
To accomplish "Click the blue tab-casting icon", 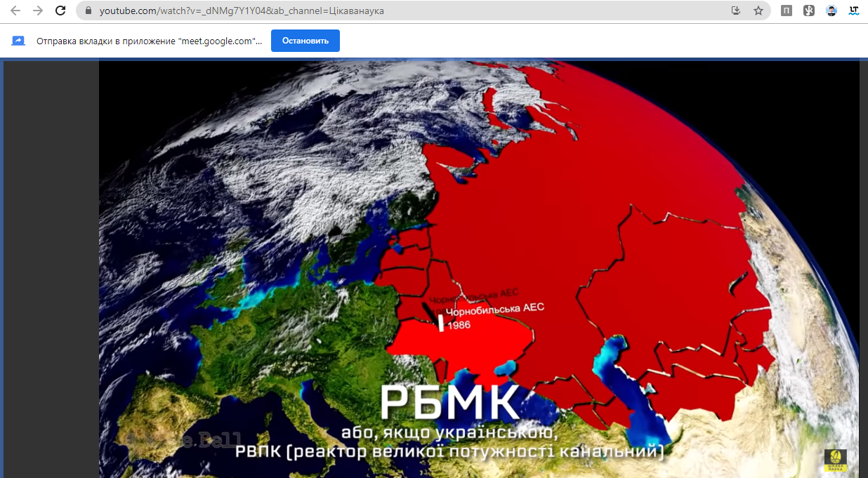I will click(x=18, y=41).
